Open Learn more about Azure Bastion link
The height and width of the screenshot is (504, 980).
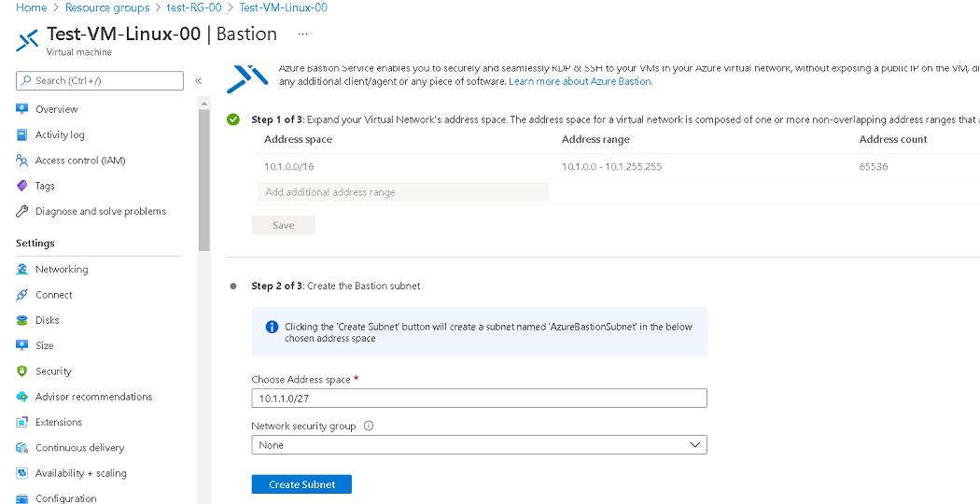581,81
